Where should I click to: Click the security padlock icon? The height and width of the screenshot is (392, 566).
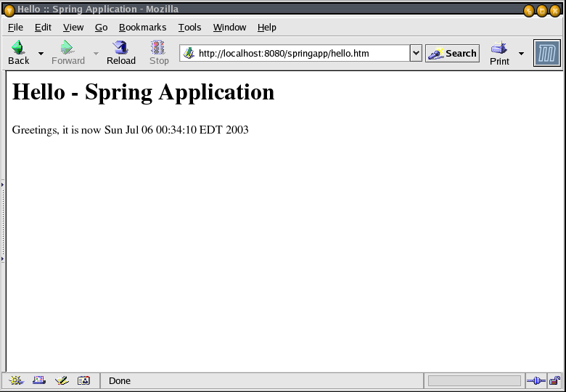pos(554,380)
